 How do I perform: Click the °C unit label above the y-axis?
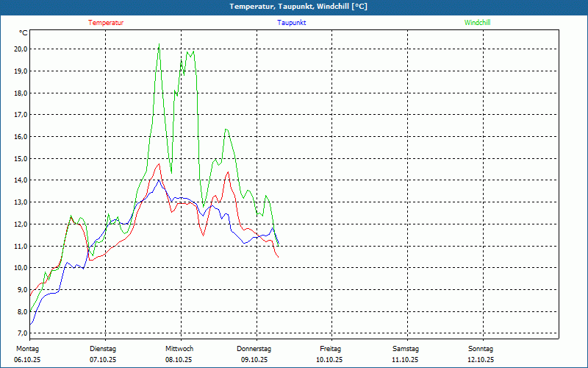tap(24, 33)
